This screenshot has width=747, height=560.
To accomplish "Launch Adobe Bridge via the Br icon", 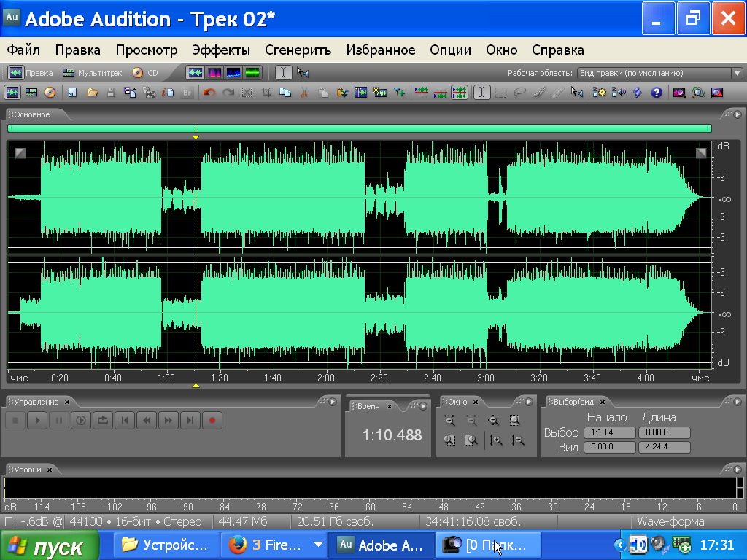I will coord(187,93).
